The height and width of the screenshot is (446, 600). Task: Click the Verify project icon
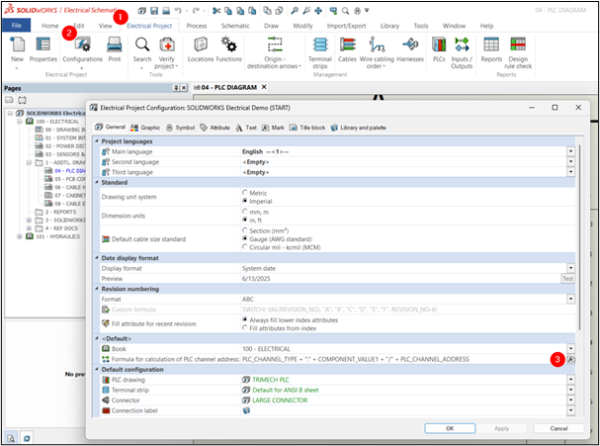tap(166, 44)
